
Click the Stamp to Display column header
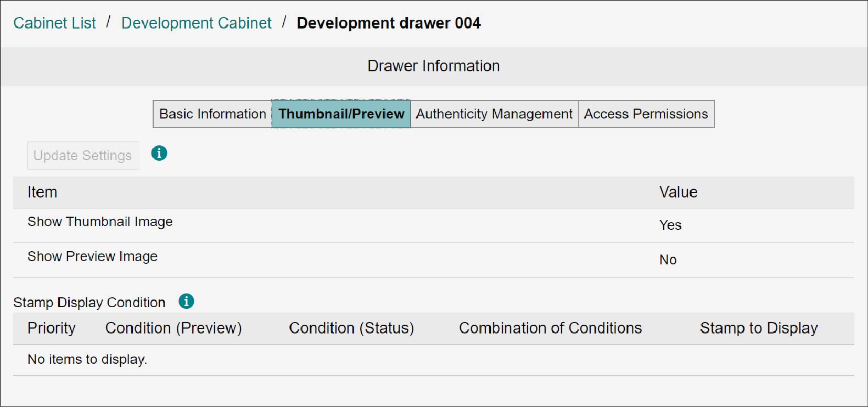pos(759,328)
